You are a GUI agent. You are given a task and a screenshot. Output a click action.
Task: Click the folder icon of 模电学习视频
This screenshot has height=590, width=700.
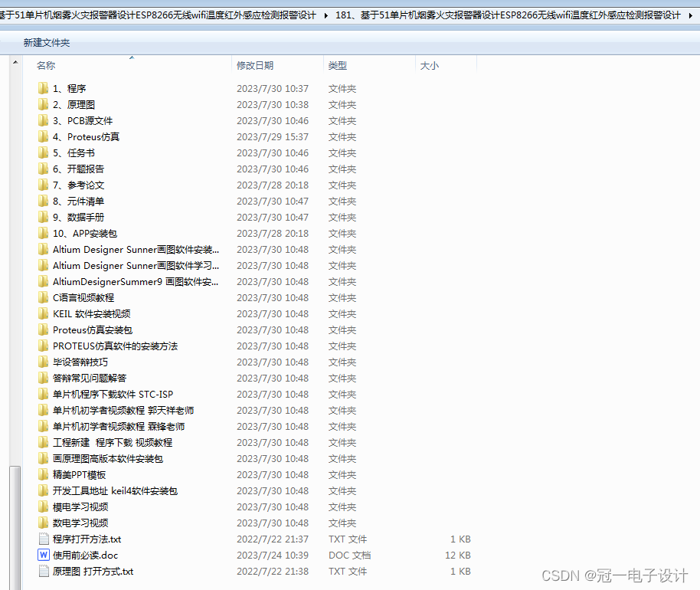[44, 506]
